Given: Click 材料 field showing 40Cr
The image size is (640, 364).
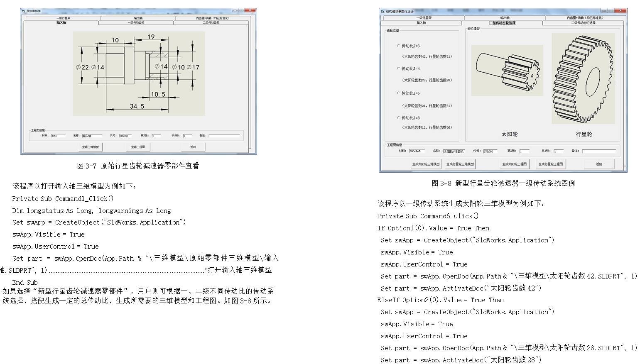Looking at the screenshot, I should pos(58,136).
